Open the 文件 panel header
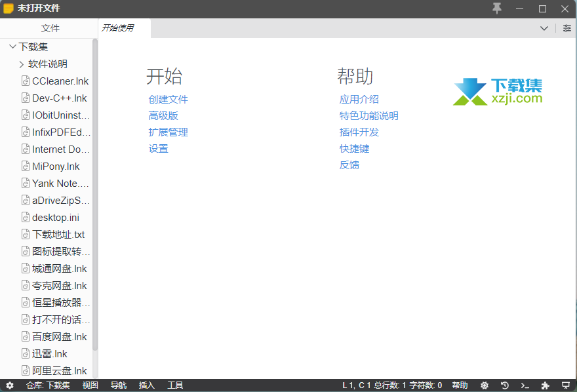Screen dimensions: 577x392 click(50, 28)
